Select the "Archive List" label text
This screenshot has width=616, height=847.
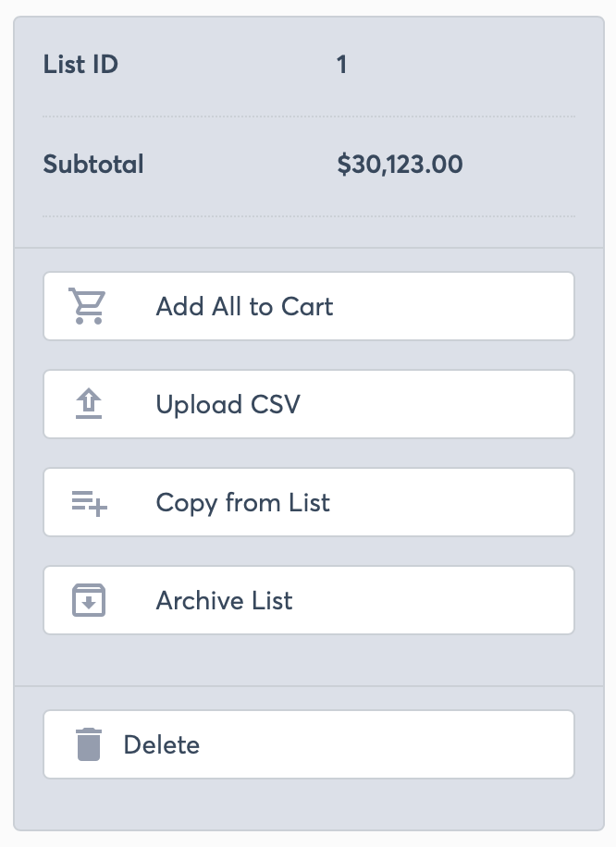click(224, 601)
